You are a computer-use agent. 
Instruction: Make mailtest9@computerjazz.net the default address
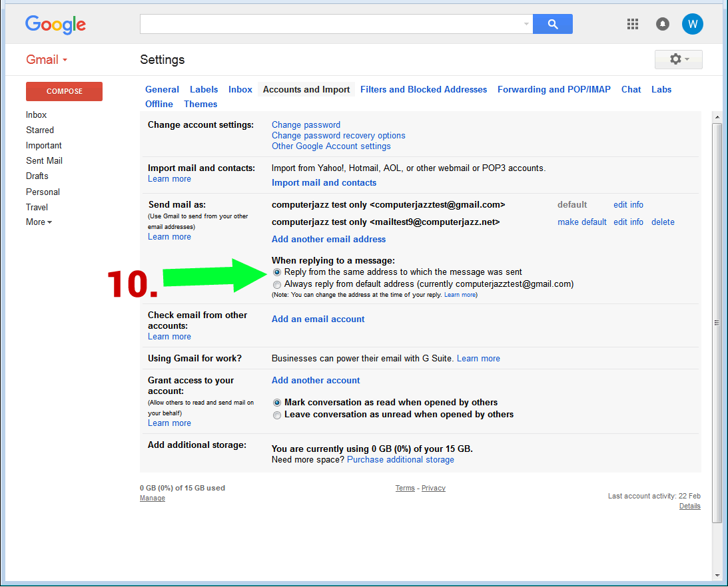[x=581, y=222]
